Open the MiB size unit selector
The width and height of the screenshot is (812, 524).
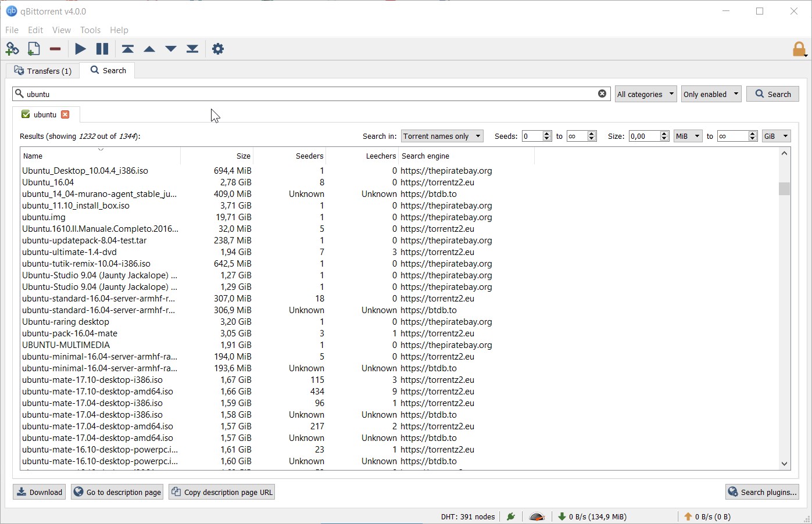coord(688,136)
